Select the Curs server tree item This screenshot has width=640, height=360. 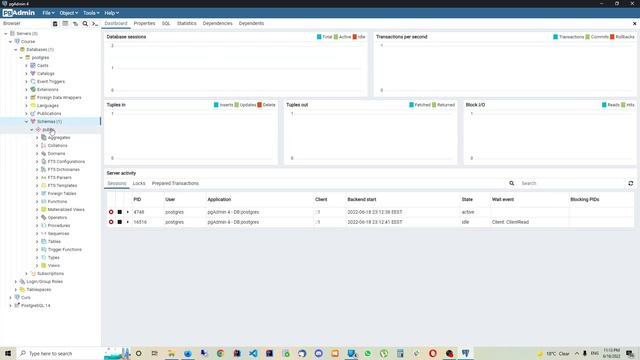[26, 298]
